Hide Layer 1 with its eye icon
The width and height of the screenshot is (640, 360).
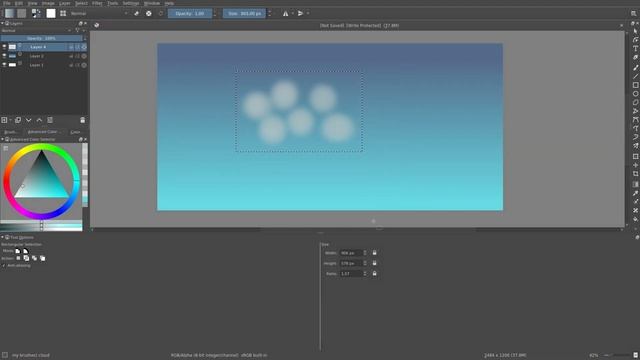click(x=4, y=65)
